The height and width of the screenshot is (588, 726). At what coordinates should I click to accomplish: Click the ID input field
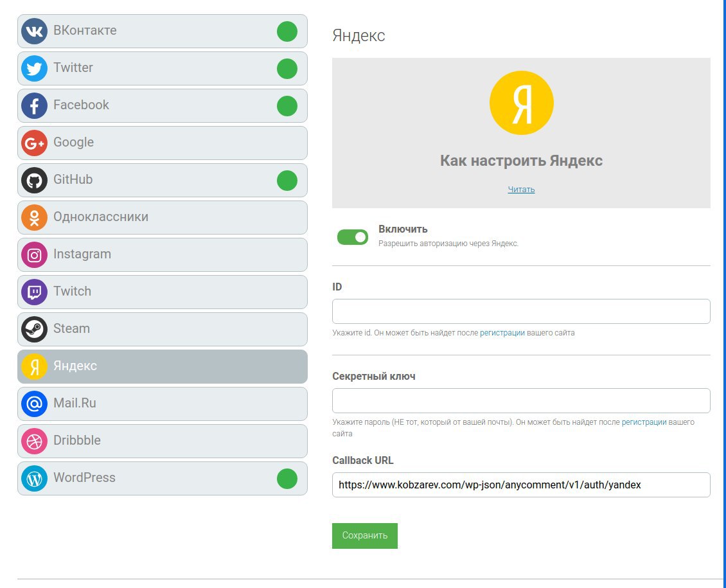pyautogui.click(x=521, y=311)
